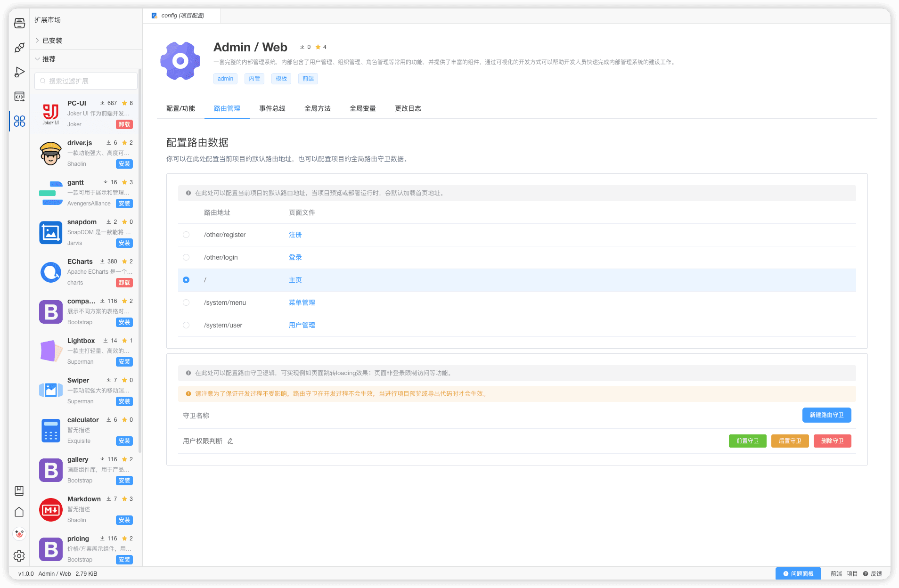Screen dimensions: 899x588
Task: Click the Swiper extension logo
Action: click(51, 391)
